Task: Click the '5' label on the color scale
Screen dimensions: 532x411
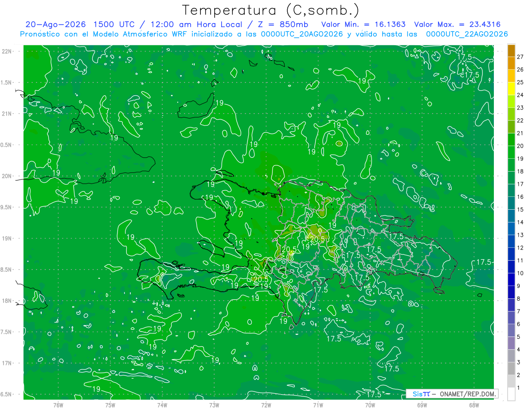Action: tap(519, 337)
